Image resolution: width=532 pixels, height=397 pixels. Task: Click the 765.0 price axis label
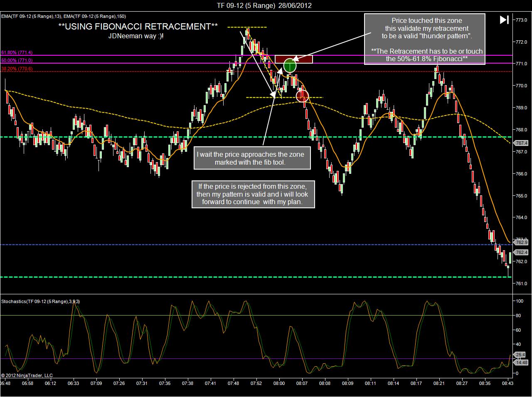click(521, 196)
